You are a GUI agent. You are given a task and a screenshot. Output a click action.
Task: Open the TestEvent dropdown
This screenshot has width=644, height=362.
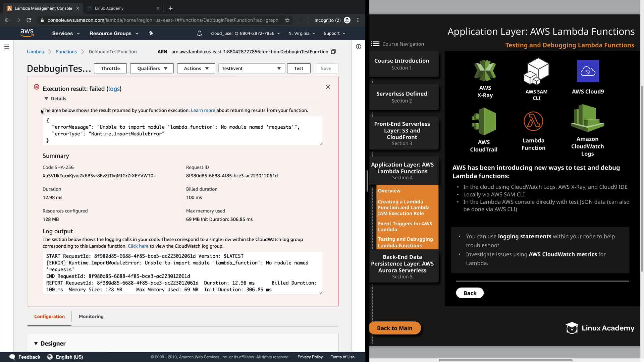pyautogui.click(x=252, y=68)
